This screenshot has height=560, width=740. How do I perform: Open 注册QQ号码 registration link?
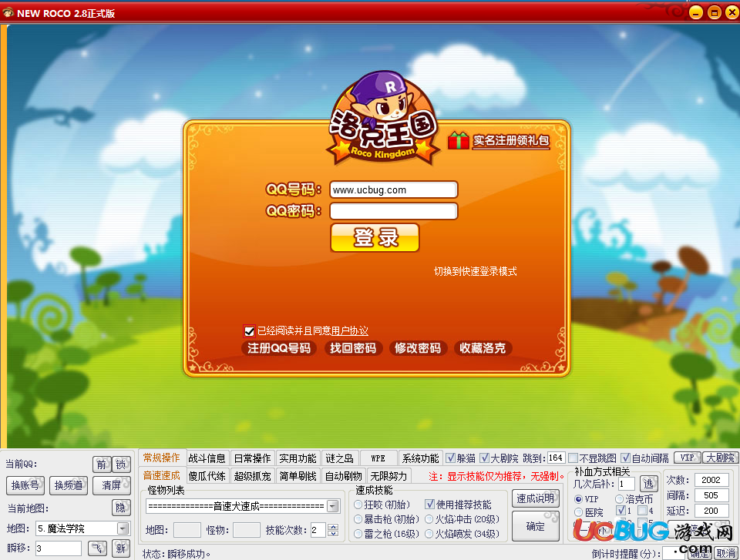(x=279, y=348)
